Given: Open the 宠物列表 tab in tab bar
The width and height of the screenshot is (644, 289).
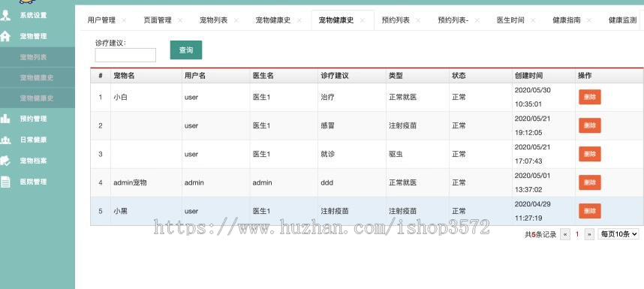Looking at the screenshot, I should pyautogui.click(x=214, y=20).
